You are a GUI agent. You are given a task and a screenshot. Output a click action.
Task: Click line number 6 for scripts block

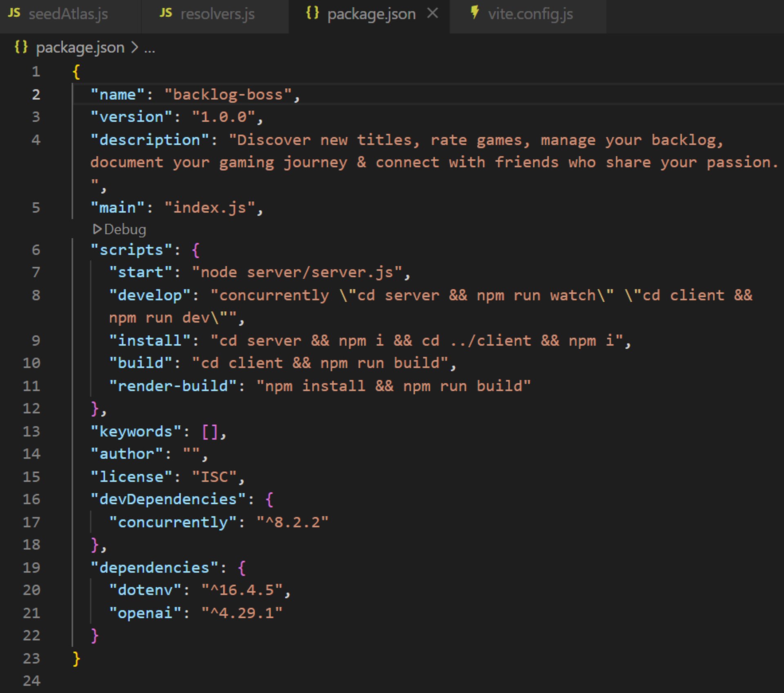point(36,250)
